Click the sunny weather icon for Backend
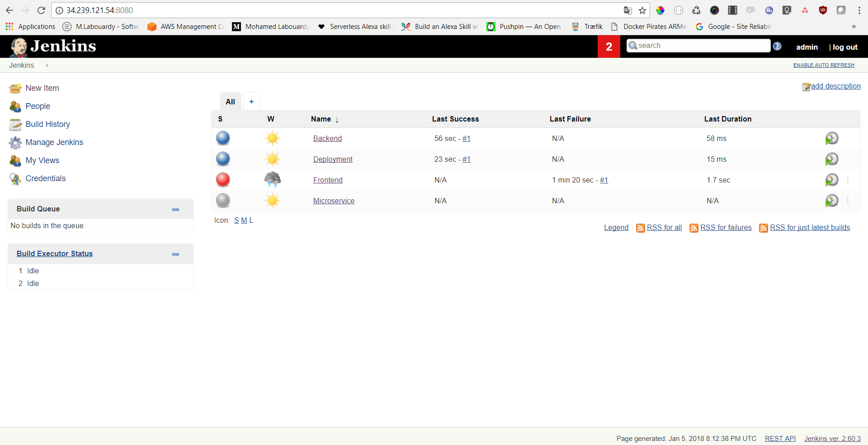The height and width of the screenshot is (445, 868). point(273,138)
